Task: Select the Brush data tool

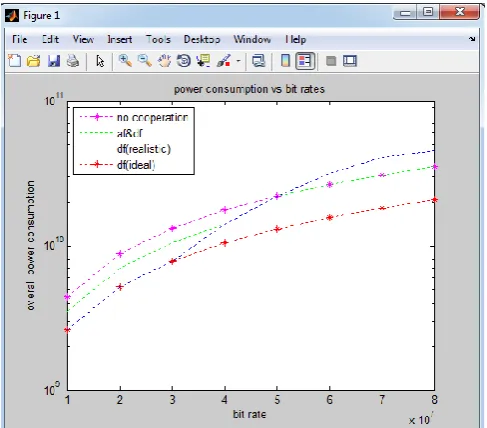Action: click(223, 61)
